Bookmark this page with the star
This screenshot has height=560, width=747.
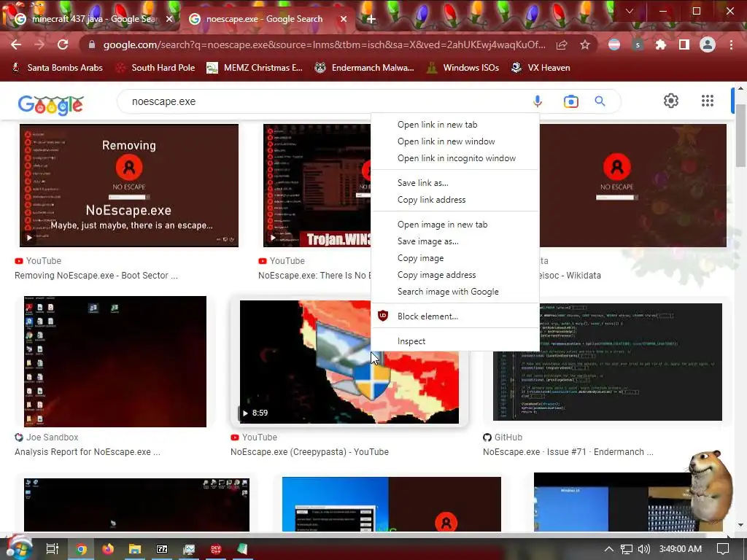pyautogui.click(x=585, y=44)
